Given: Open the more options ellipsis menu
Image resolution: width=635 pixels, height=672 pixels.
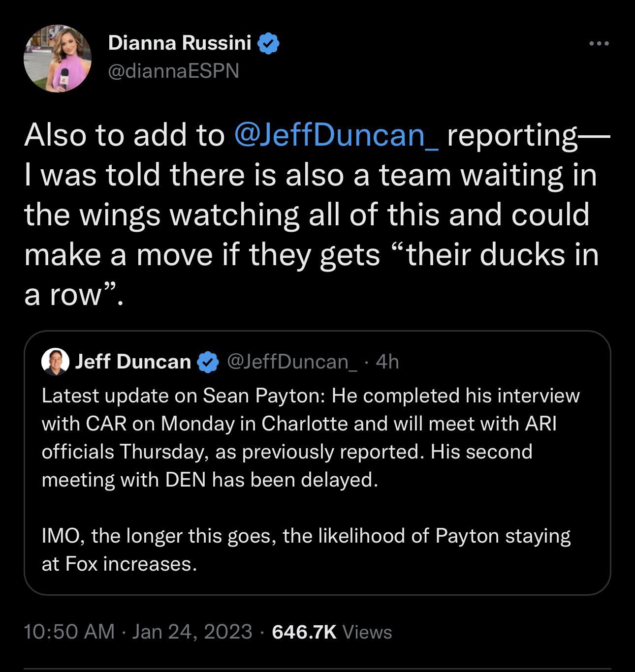Looking at the screenshot, I should 599,44.
